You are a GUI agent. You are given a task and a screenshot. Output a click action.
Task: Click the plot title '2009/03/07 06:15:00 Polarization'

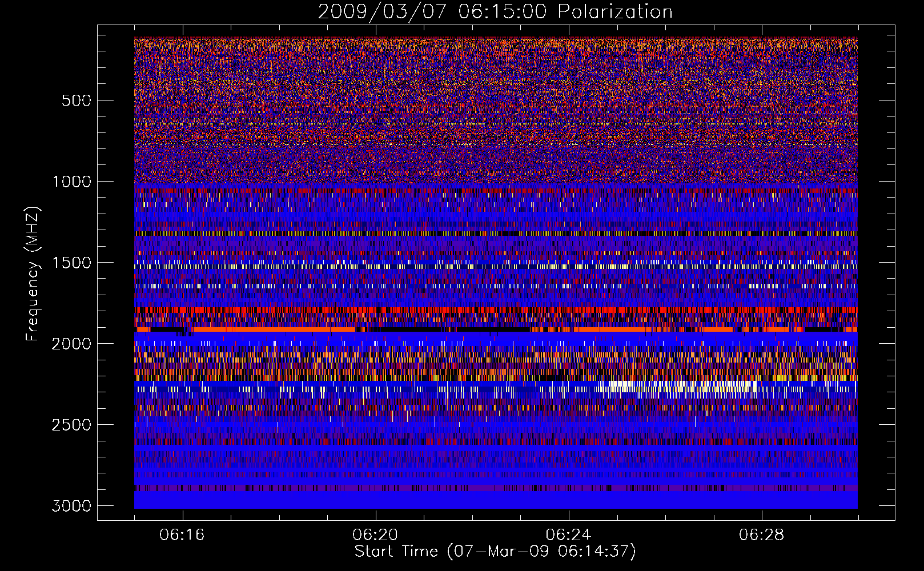point(495,12)
